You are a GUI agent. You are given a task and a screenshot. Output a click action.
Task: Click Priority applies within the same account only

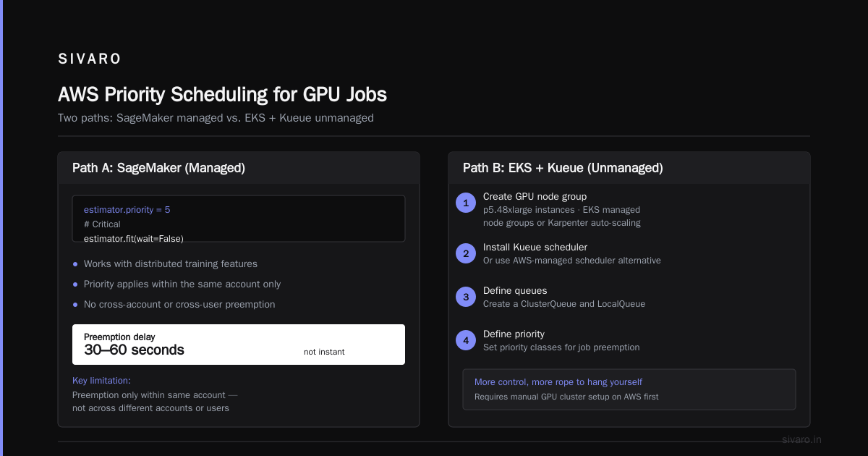182,284
